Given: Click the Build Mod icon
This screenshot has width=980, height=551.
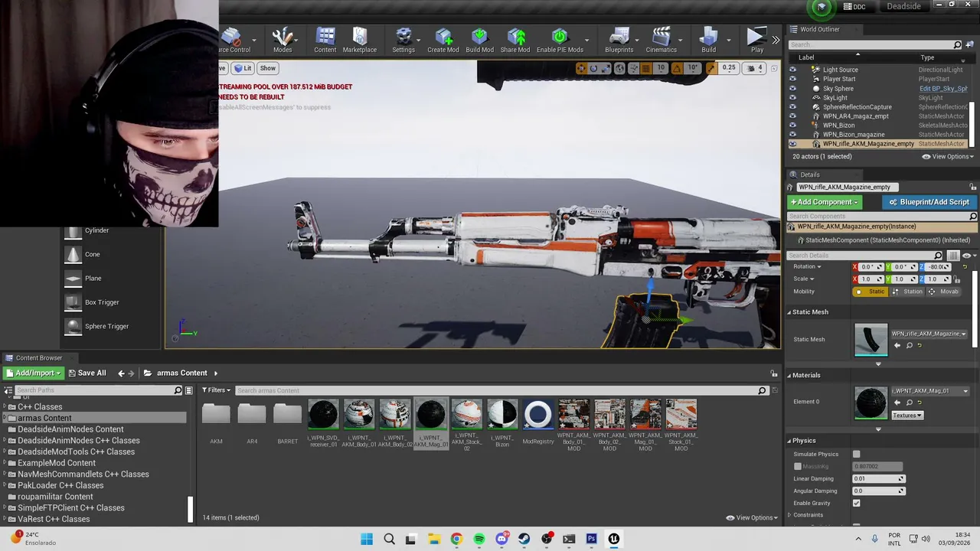Looking at the screenshot, I should point(479,40).
